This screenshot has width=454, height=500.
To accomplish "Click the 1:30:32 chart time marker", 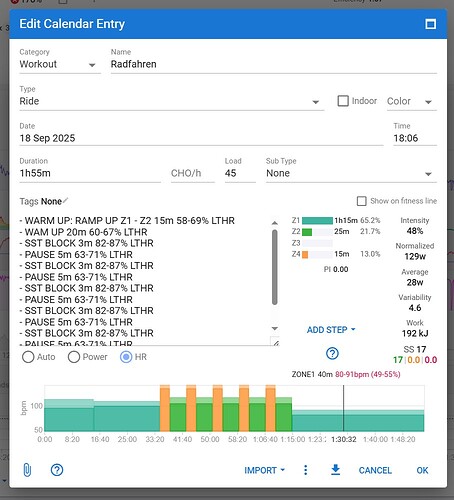I will [x=344, y=439].
